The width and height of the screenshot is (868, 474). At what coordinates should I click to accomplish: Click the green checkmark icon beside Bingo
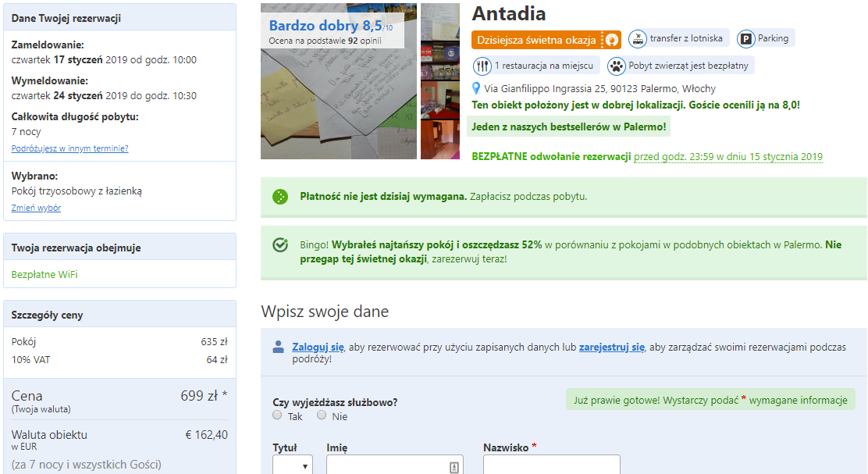pyautogui.click(x=280, y=244)
